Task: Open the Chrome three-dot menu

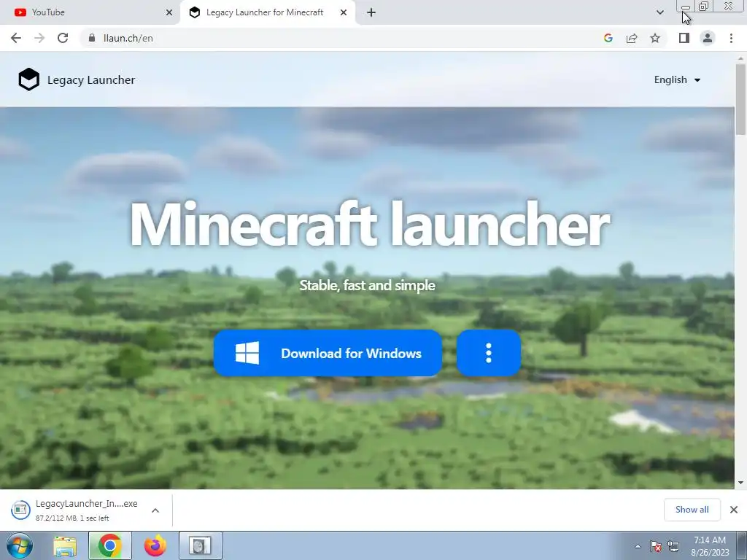Action: click(x=731, y=38)
